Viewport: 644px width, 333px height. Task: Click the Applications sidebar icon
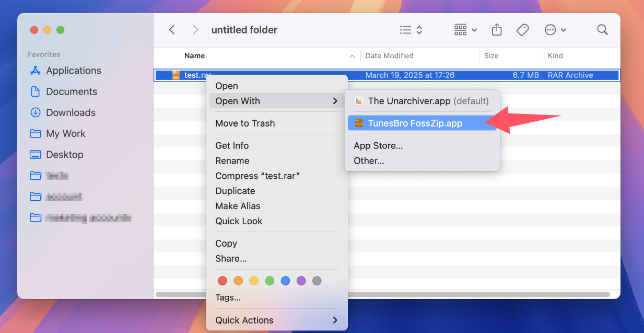[36, 71]
